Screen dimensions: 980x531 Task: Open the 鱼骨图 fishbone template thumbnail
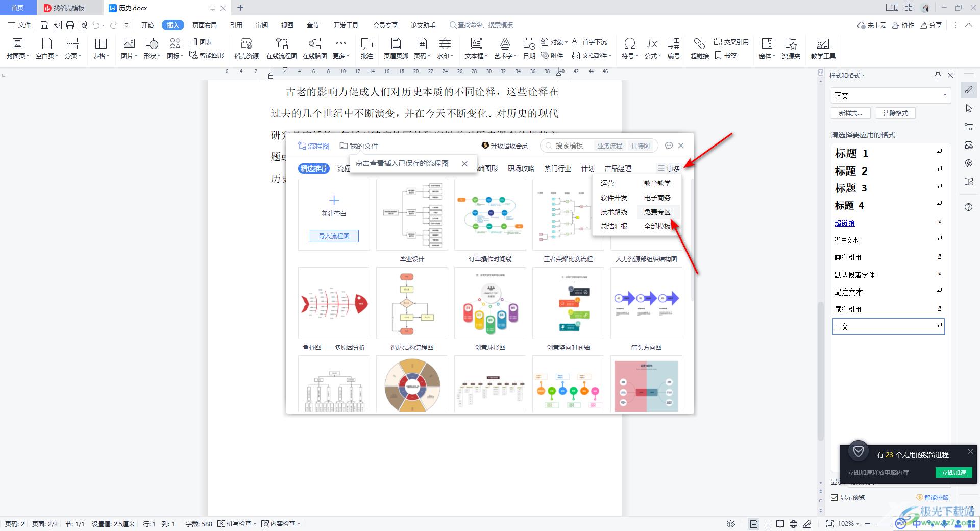pos(334,303)
